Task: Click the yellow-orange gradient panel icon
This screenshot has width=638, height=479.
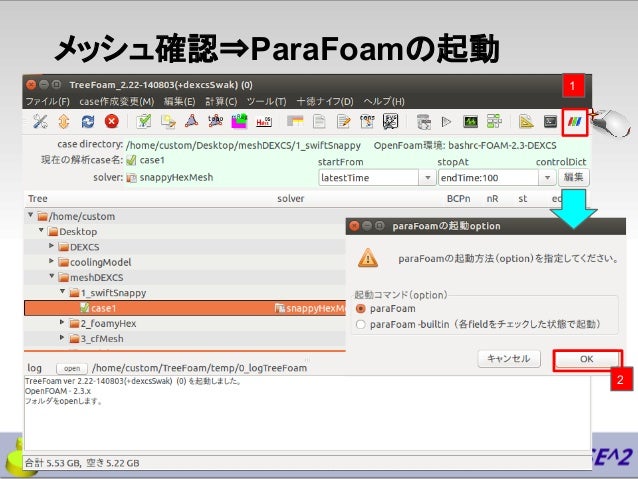Action: [295, 121]
